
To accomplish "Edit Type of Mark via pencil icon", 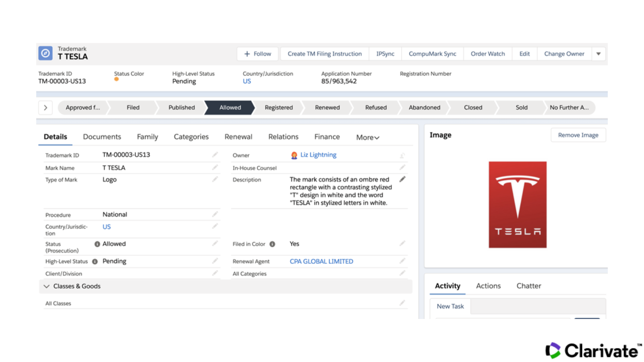I will tap(215, 179).
